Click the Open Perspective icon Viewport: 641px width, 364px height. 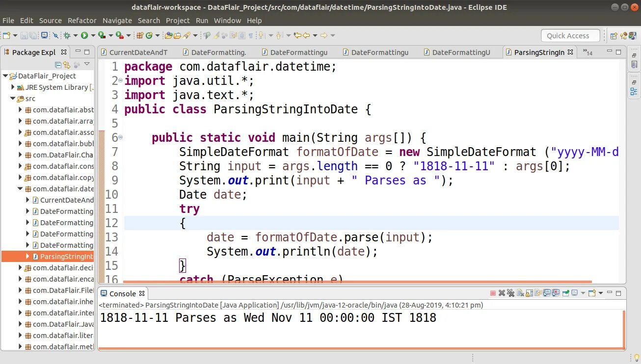pyautogui.click(x=614, y=35)
